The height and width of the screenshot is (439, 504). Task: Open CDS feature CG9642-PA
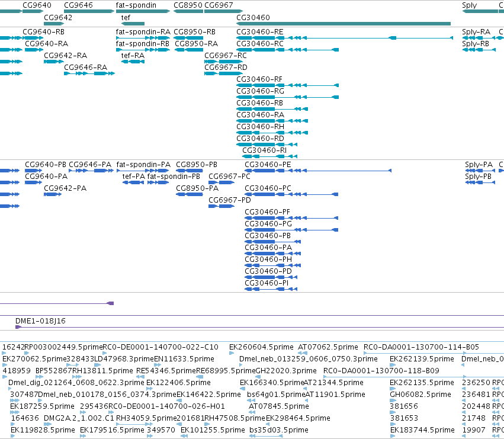tap(65, 188)
